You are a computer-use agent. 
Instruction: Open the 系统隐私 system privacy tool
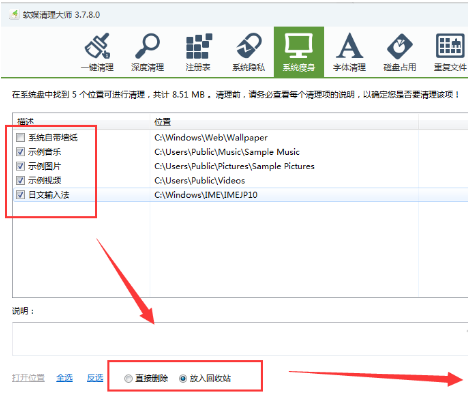pyautogui.click(x=249, y=52)
